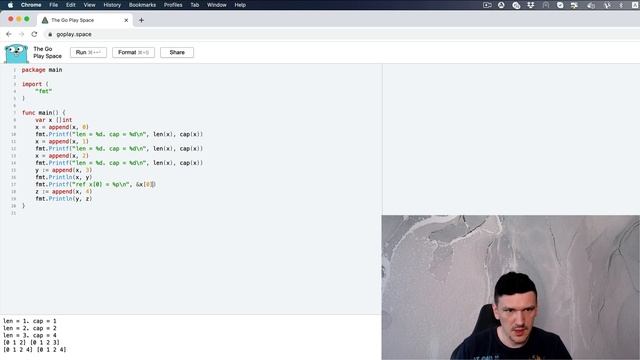The image size is (640, 360).
Task: Click the webcam video overlay
Action: pos(511,287)
